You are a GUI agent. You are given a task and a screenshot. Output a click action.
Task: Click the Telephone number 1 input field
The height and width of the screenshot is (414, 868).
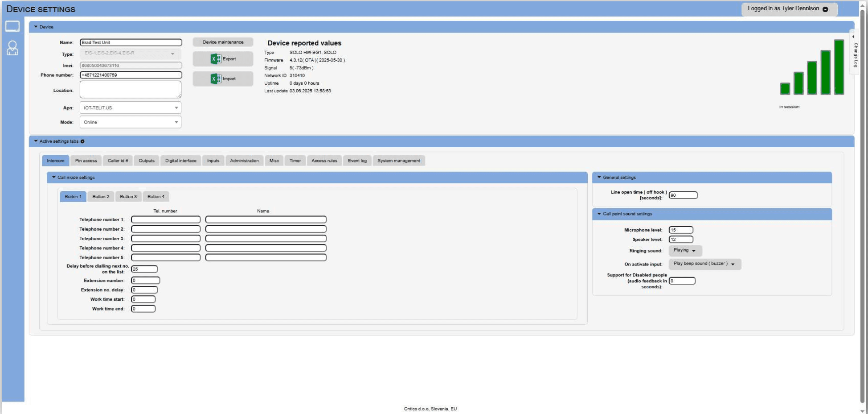pyautogui.click(x=166, y=219)
